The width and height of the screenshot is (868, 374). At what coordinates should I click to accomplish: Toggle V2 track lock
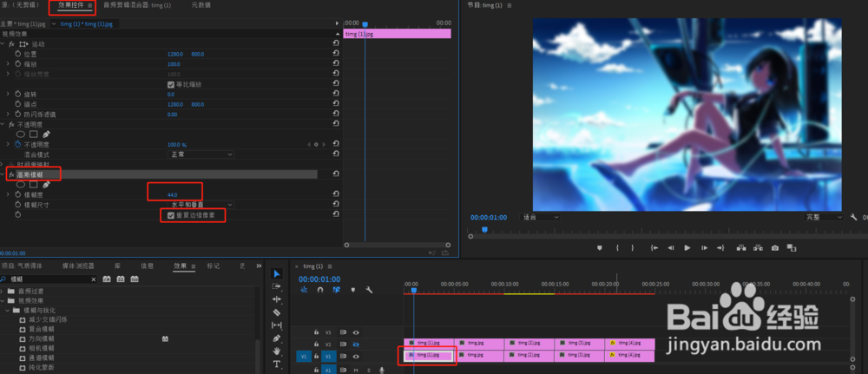(316, 344)
